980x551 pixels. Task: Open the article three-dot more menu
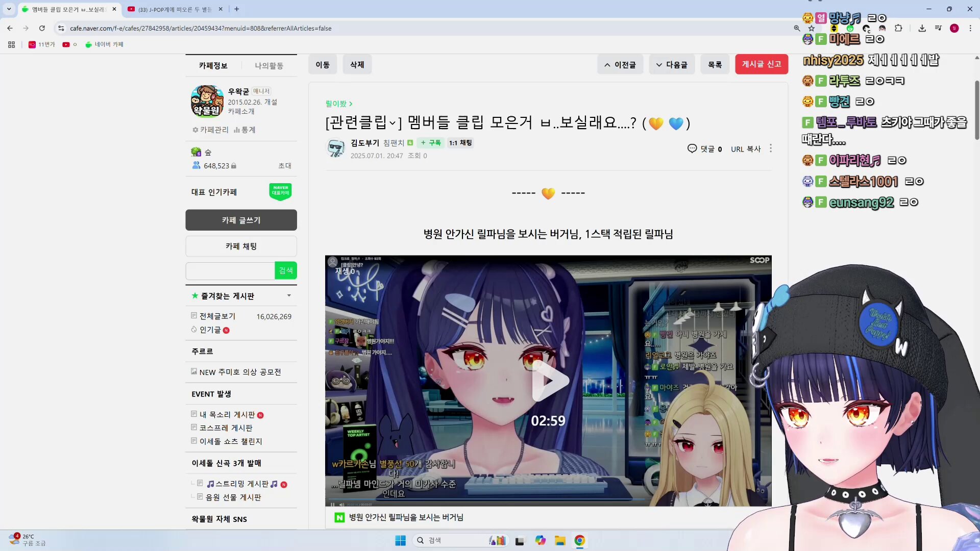coord(771,148)
